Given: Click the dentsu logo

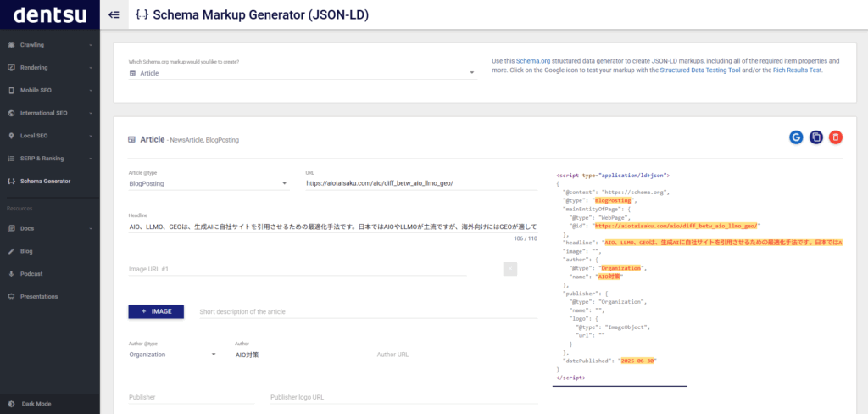Looking at the screenshot, I should pyautogui.click(x=50, y=15).
